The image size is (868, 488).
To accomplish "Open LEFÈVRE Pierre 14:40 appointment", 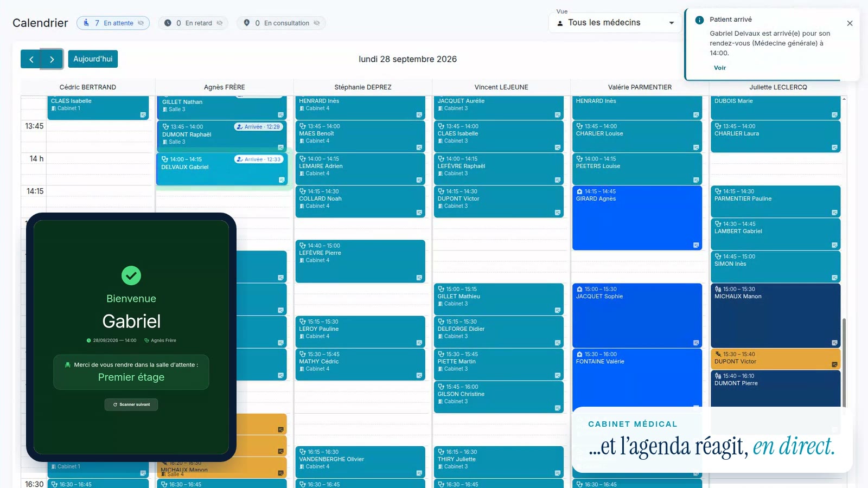I will pyautogui.click(x=360, y=261).
